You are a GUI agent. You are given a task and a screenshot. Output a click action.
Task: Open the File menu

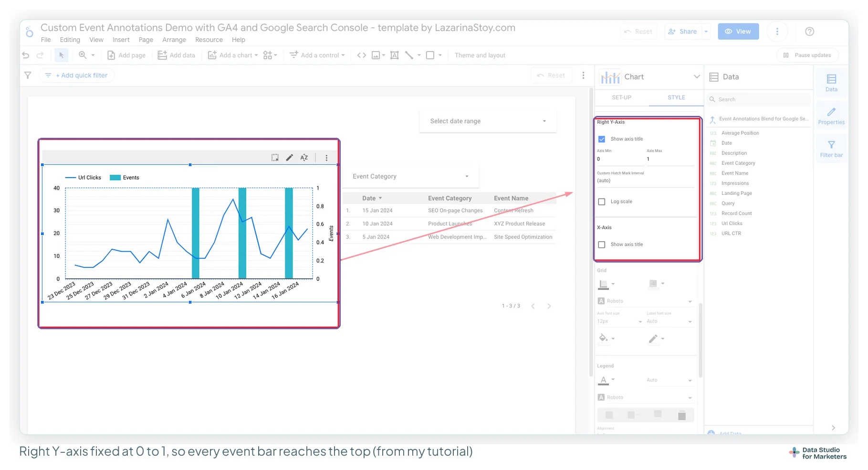pyautogui.click(x=46, y=40)
